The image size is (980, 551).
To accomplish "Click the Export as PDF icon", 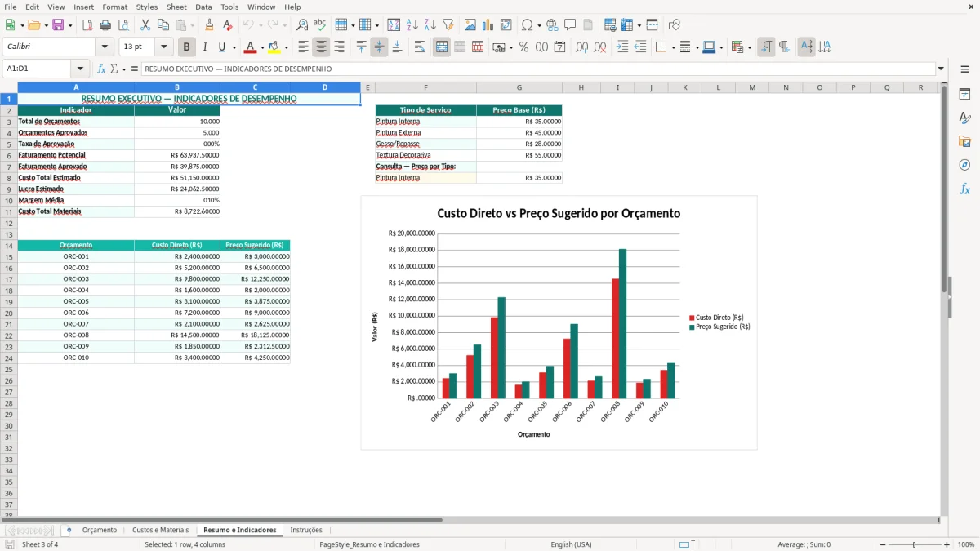I will pos(87,25).
